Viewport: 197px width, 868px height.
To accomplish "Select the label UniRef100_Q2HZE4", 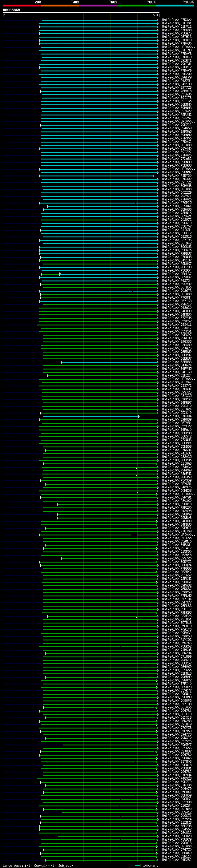I will click(x=176, y=375).
